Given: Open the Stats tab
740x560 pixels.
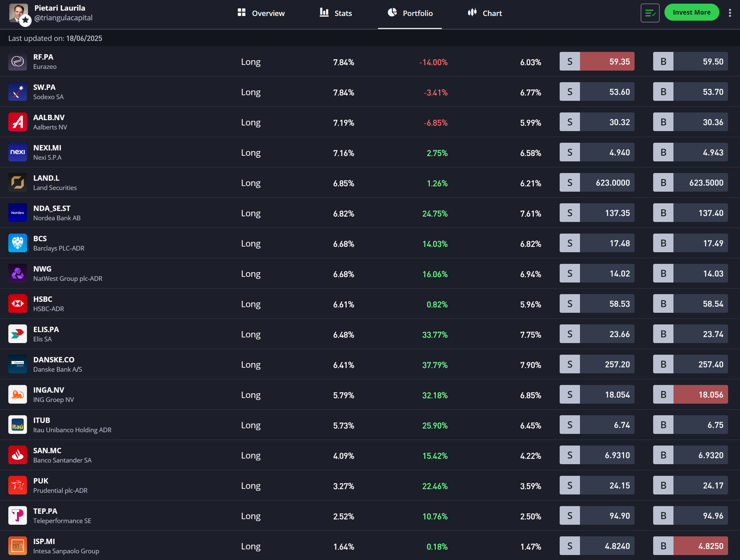Looking at the screenshot, I should (x=335, y=13).
